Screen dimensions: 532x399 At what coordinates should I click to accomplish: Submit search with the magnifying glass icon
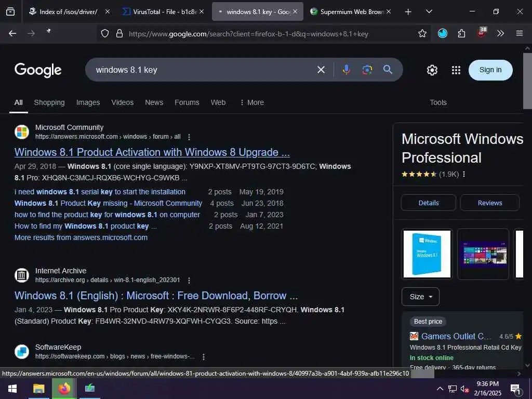(x=388, y=70)
